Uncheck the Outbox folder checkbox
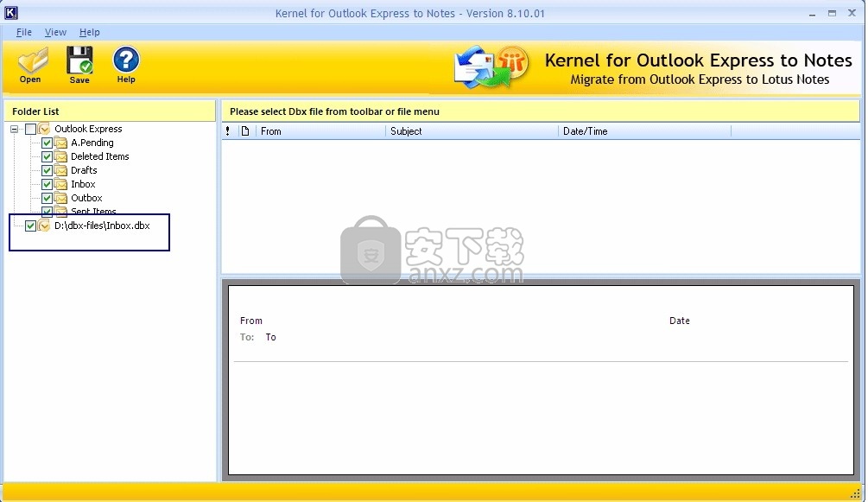868x502 pixels. (x=47, y=199)
